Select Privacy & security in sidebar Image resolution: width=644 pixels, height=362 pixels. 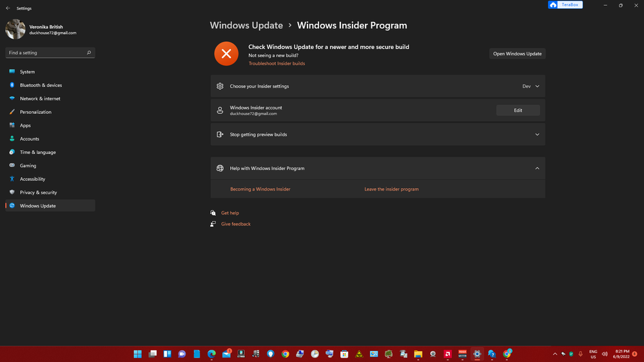point(50,192)
